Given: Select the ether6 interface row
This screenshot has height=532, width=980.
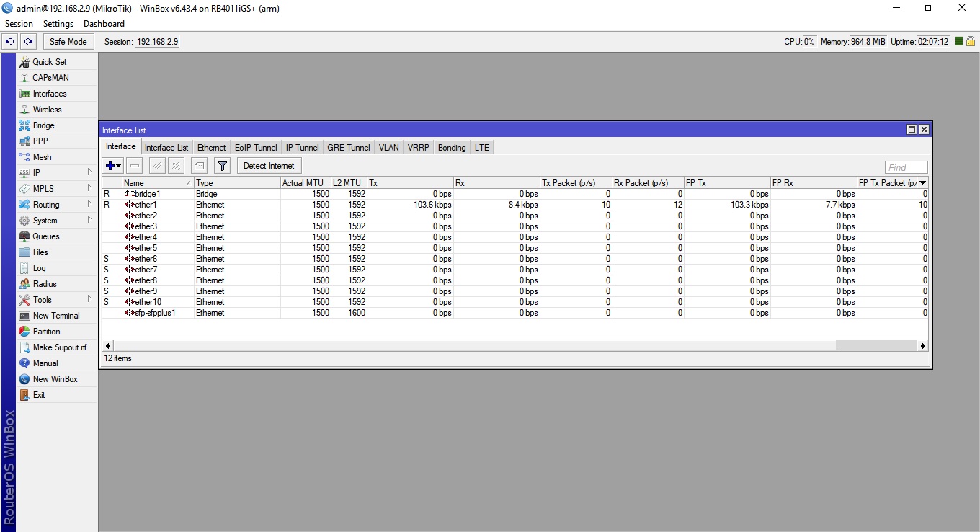Looking at the screenshot, I should coord(514,259).
